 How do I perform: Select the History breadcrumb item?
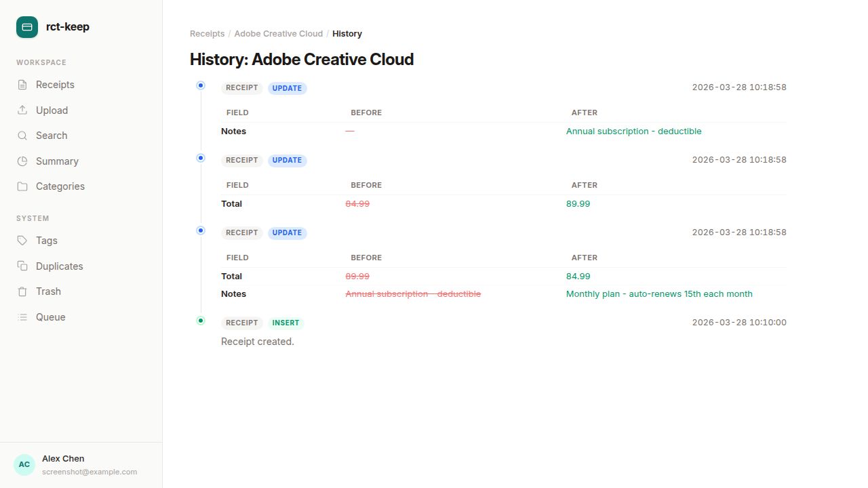click(x=347, y=33)
